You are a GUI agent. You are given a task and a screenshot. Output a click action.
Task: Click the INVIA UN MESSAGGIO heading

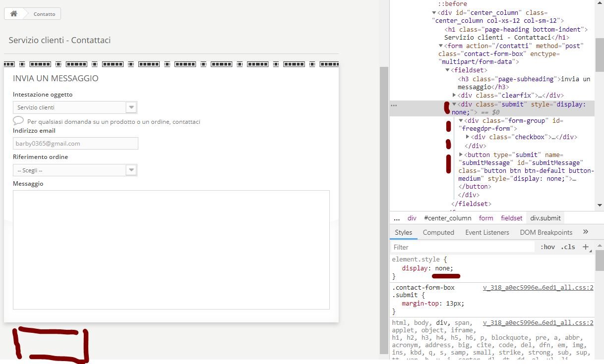tap(56, 78)
